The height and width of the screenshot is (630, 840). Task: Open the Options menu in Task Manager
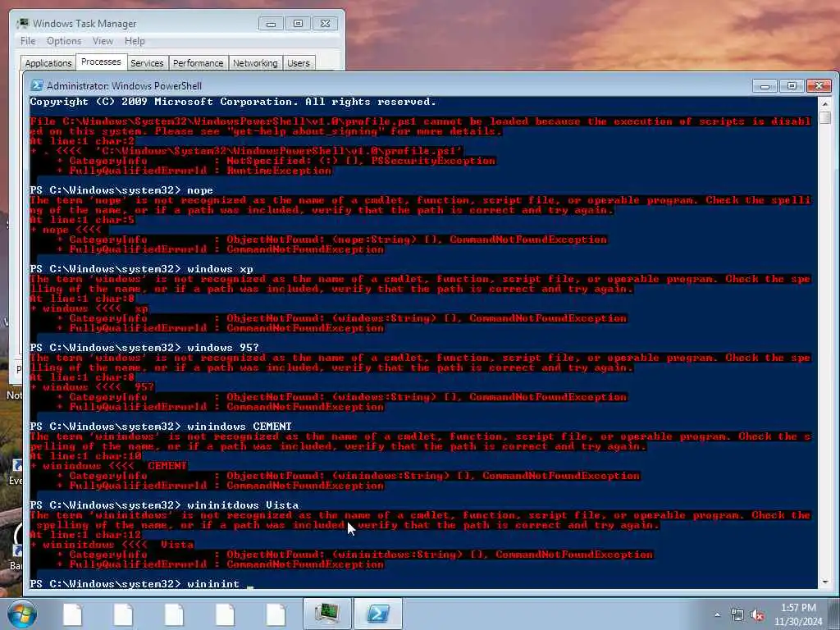click(64, 41)
